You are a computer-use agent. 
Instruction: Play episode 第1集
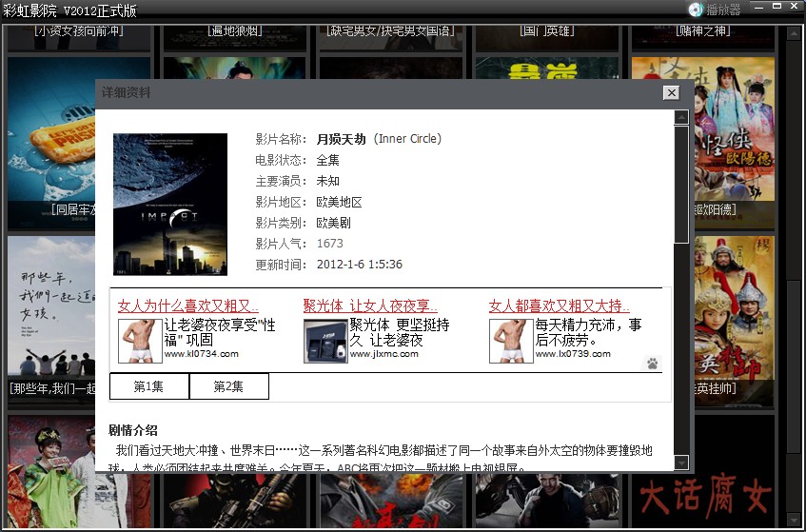[148, 386]
